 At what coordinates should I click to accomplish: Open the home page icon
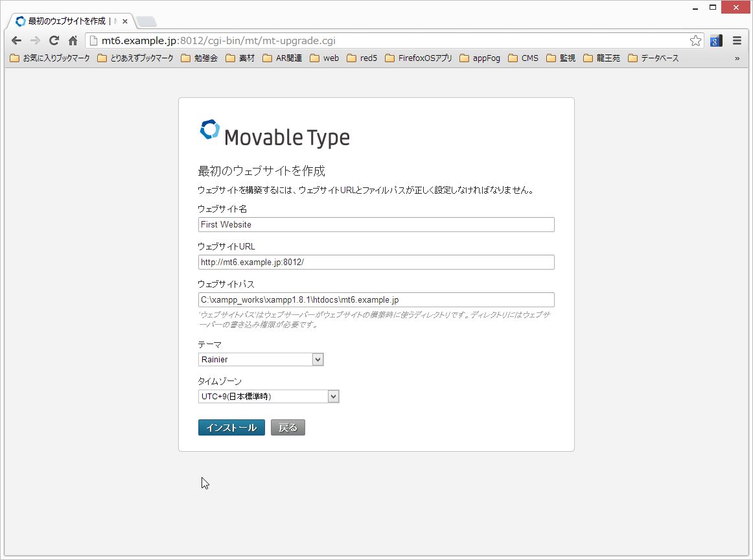[x=73, y=41]
